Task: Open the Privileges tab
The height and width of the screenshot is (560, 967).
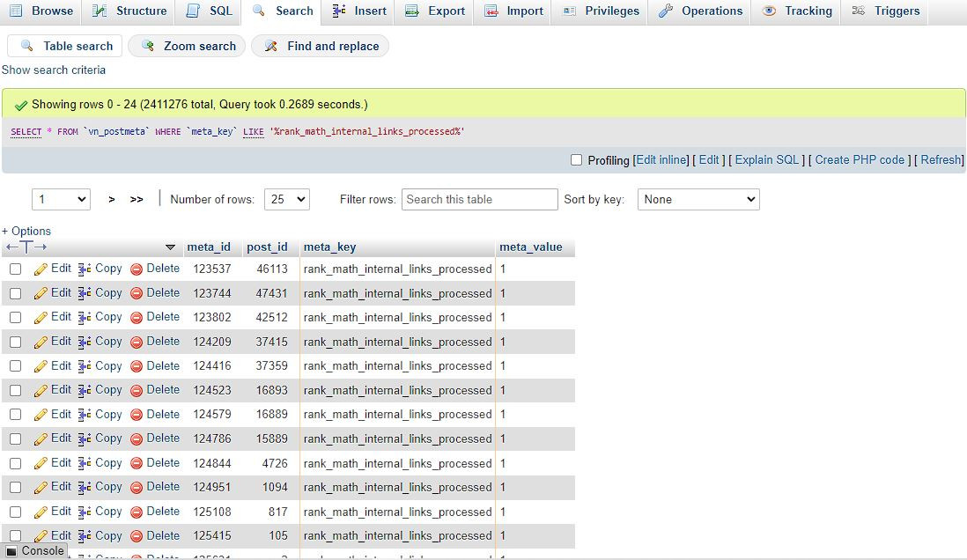Action: (601, 11)
